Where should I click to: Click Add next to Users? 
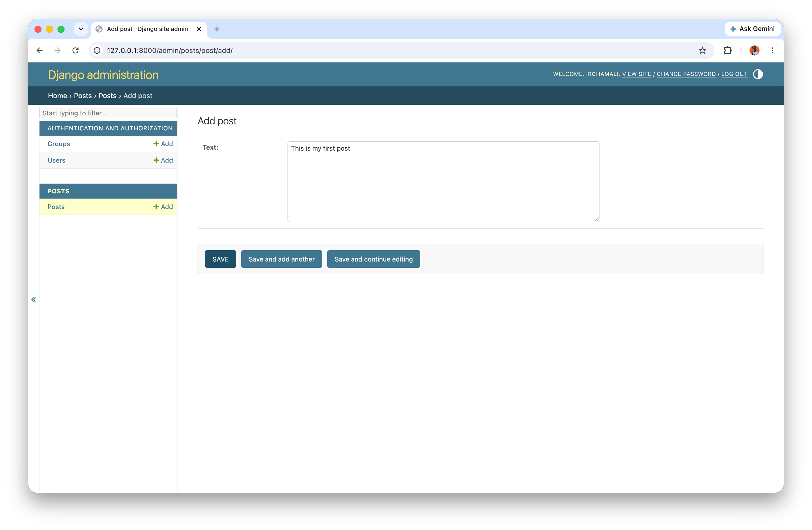pos(163,160)
